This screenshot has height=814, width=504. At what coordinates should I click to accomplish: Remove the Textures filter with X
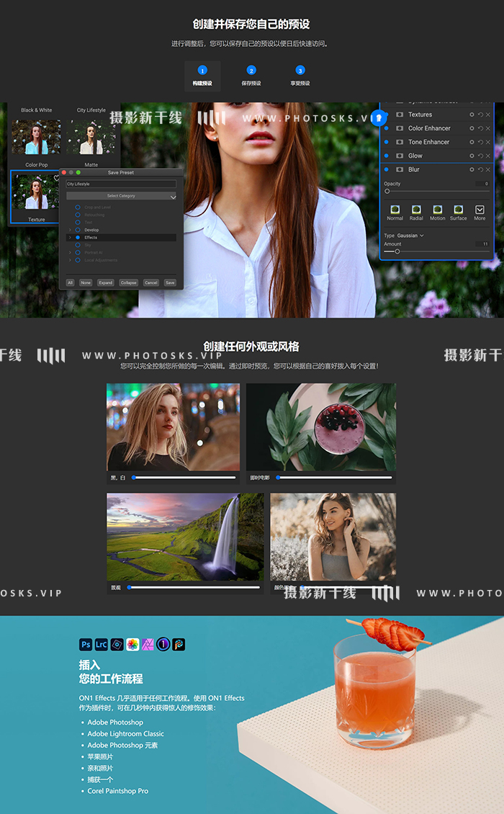488,115
